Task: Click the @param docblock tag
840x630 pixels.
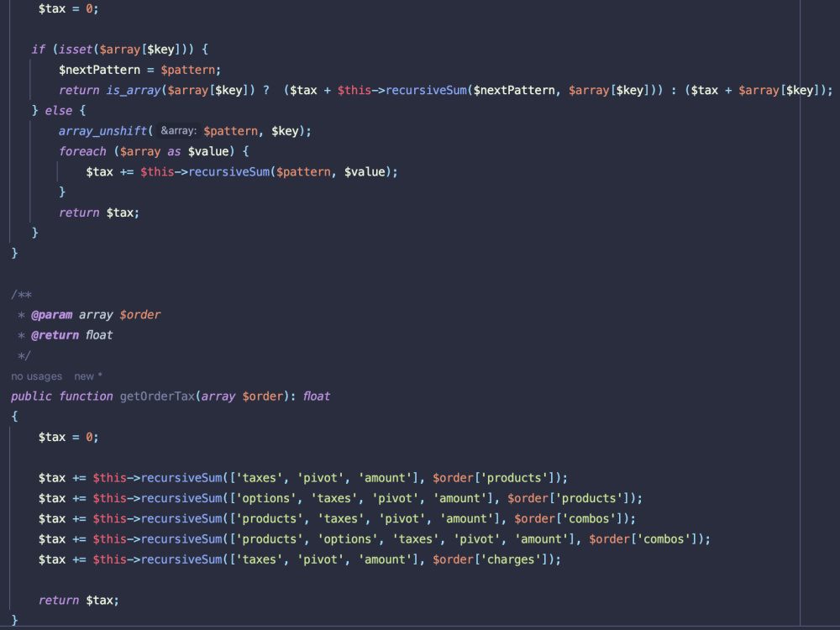Action: pyautogui.click(x=51, y=315)
